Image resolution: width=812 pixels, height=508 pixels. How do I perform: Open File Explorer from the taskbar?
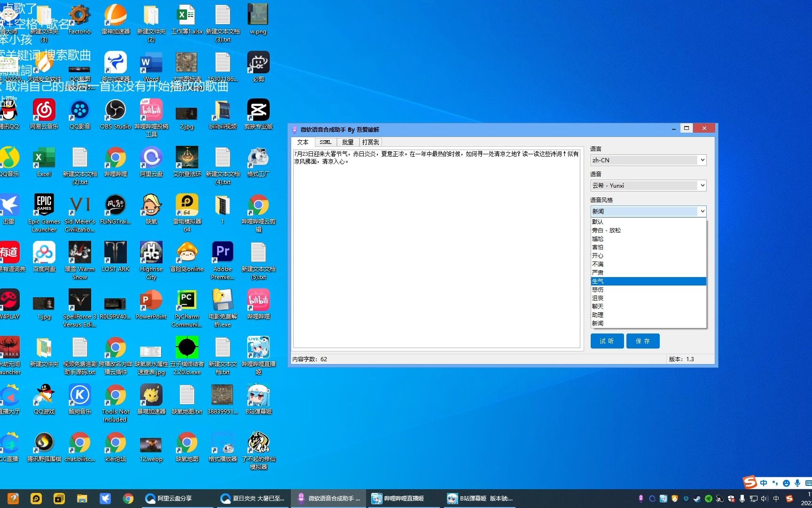(82, 499)
